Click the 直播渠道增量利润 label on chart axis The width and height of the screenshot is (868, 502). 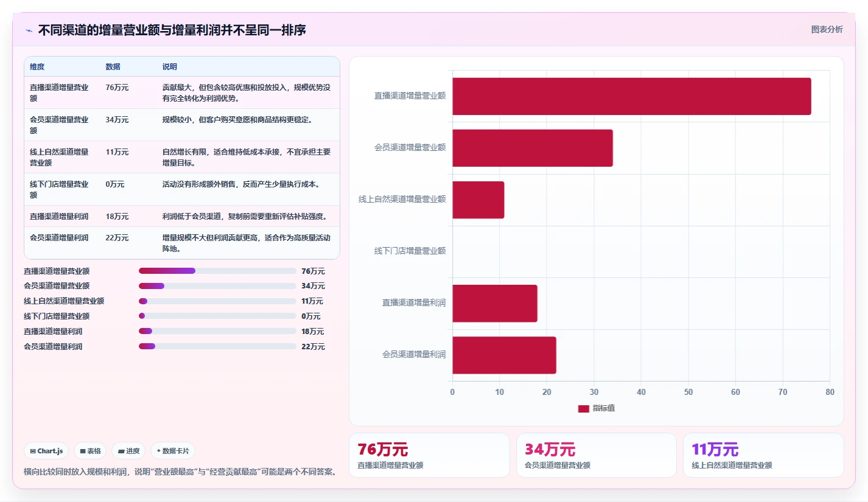pos(414,302)
